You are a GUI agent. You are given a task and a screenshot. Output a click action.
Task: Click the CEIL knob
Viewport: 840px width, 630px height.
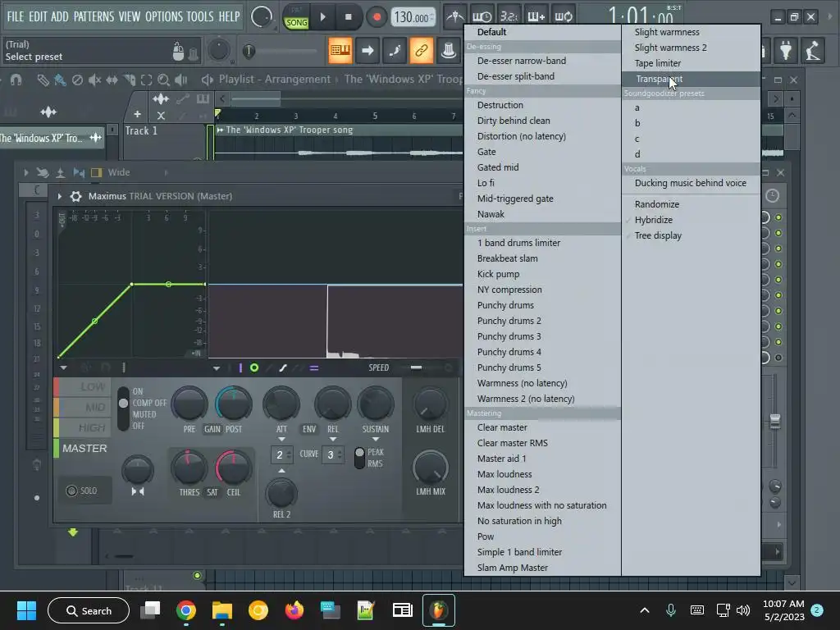pos(234,468)
